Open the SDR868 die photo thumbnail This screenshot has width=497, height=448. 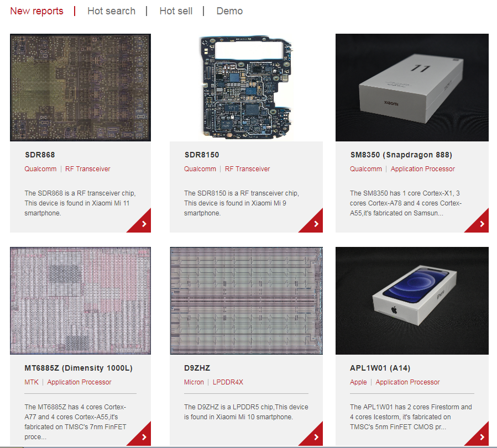coord(80,87)
